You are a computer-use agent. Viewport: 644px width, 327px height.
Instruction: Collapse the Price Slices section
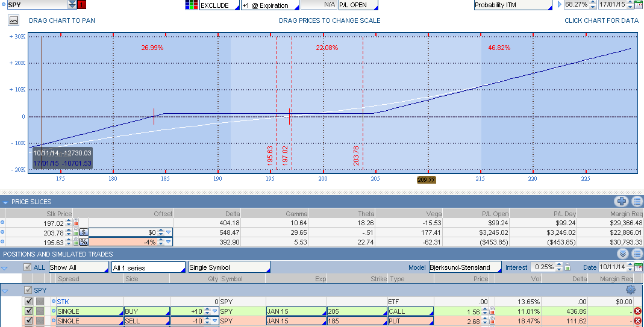pyautogui.click(x=6, y=202)
